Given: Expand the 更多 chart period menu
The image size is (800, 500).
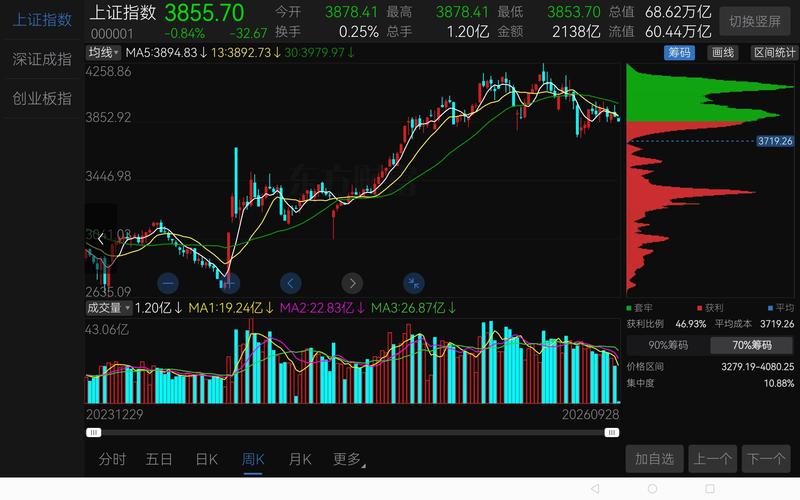Looking at the screenshot, I should click(348, 459).
